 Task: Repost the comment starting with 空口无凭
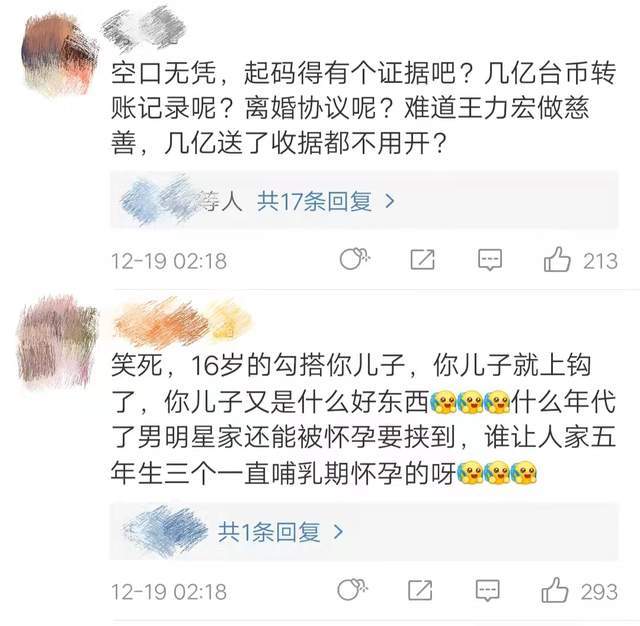tap(422, 260)
